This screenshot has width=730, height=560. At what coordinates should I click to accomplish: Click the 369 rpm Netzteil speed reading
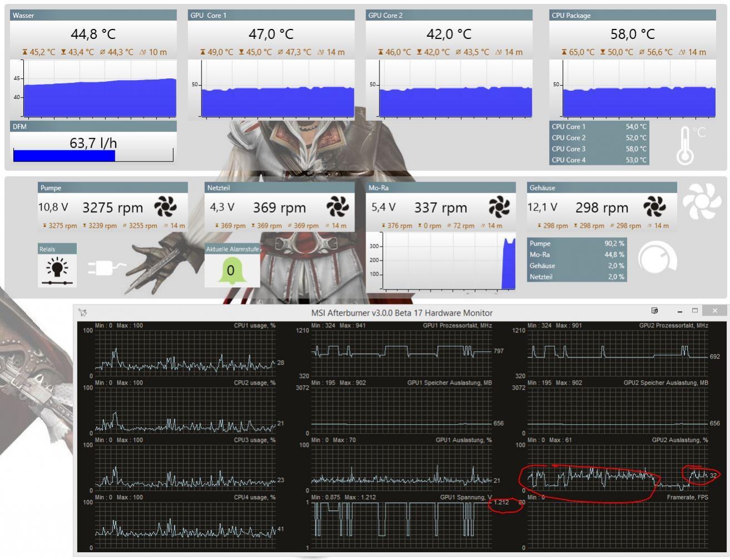coord(279,208)
